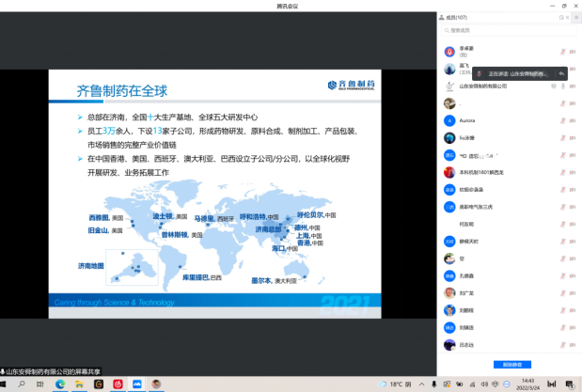
Task: Close the 成员(107) members panel
Action: tap(567, 18)
